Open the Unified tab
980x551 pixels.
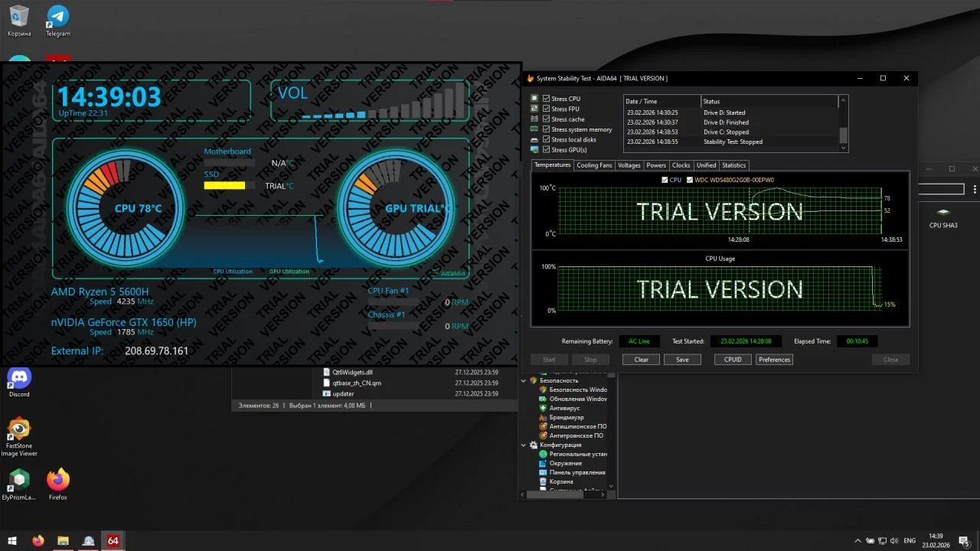tap(707, 165)
